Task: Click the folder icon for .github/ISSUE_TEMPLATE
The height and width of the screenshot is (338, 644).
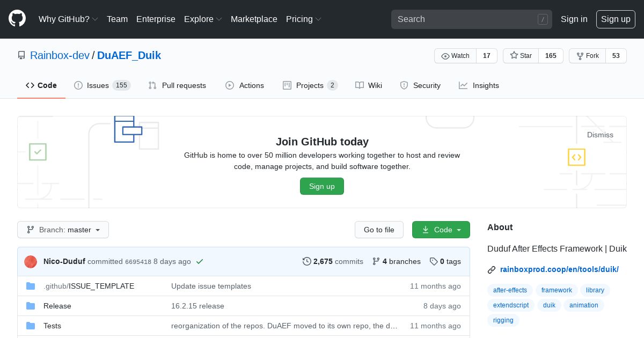Action: 31,286
